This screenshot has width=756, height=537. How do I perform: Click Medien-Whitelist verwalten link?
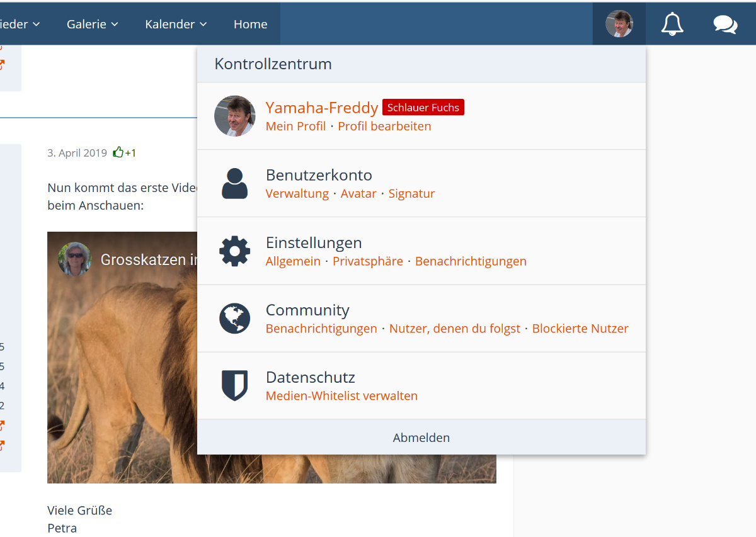coord(341,396)
